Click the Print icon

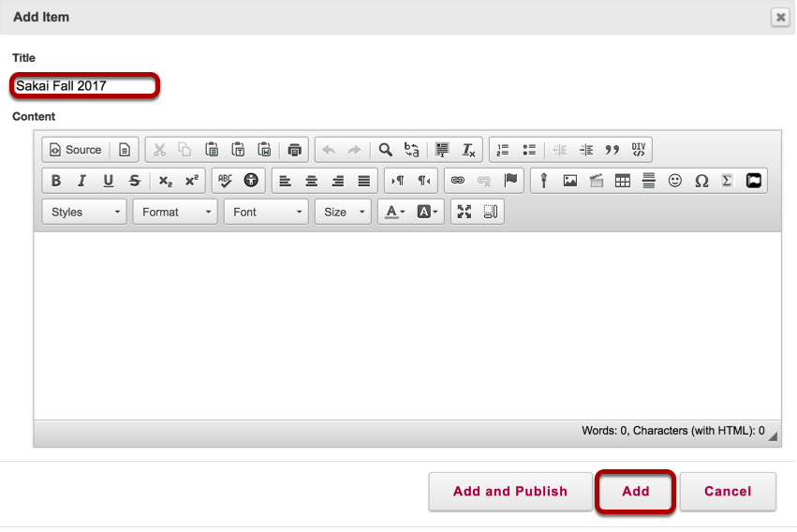[x=294, y=150]
